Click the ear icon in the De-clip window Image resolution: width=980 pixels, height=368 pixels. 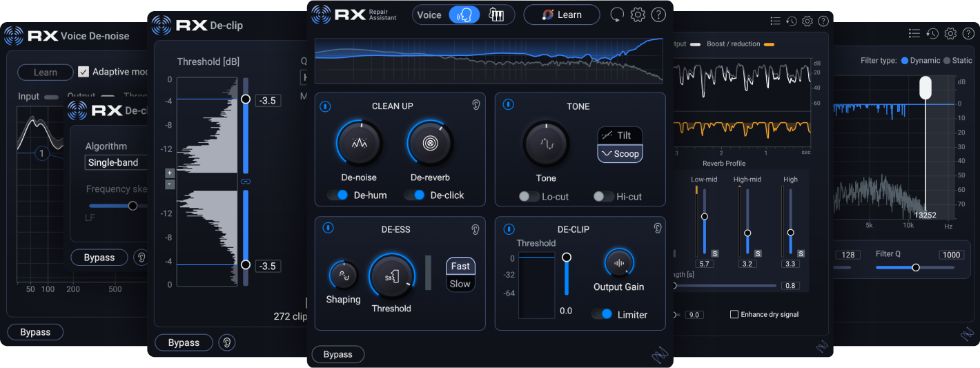click(226, 342)
